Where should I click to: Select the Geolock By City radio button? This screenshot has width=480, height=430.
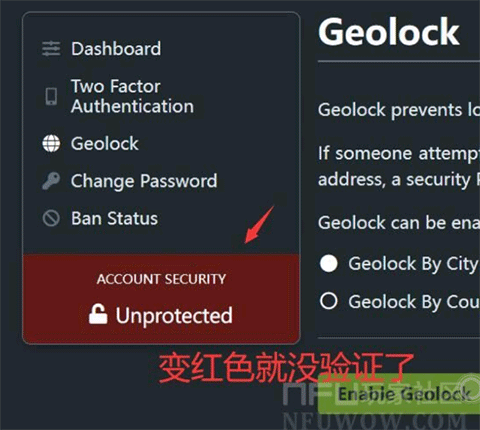click(329, 264)
